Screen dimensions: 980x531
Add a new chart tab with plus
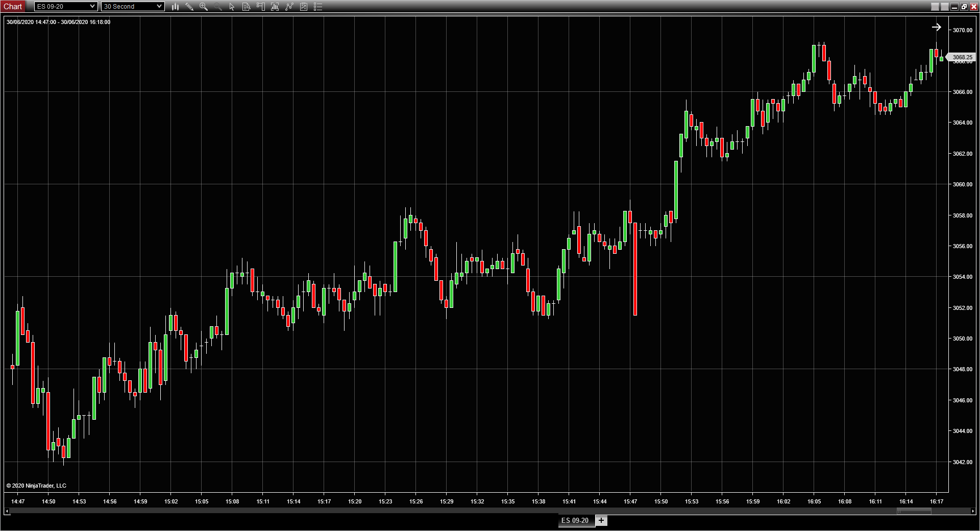pyautogui.click(x=601, y=521)
